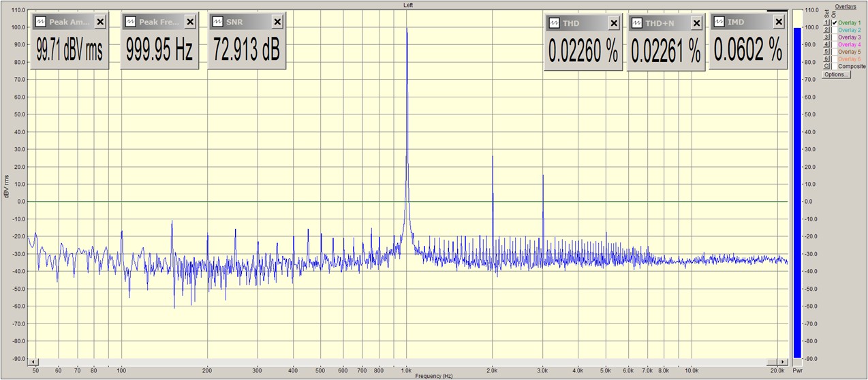Close the THD+N readout panel

697,22
